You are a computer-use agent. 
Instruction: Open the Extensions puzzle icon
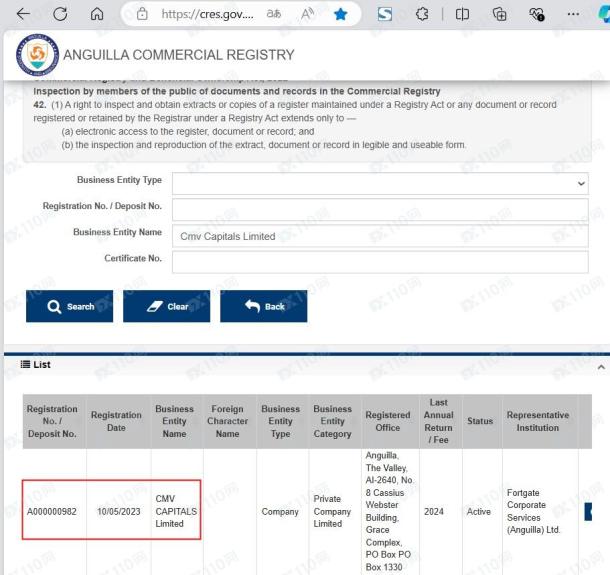click(422, 14)
